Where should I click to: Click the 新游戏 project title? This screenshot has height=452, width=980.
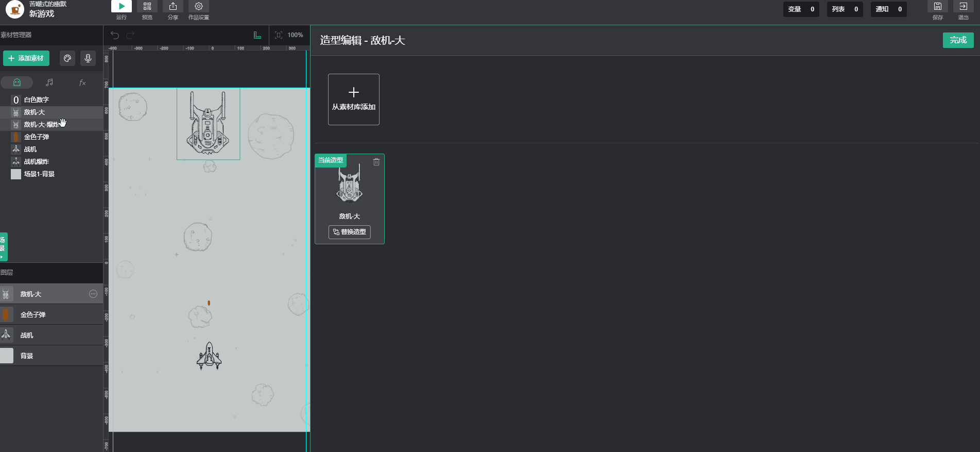point(42,14)
